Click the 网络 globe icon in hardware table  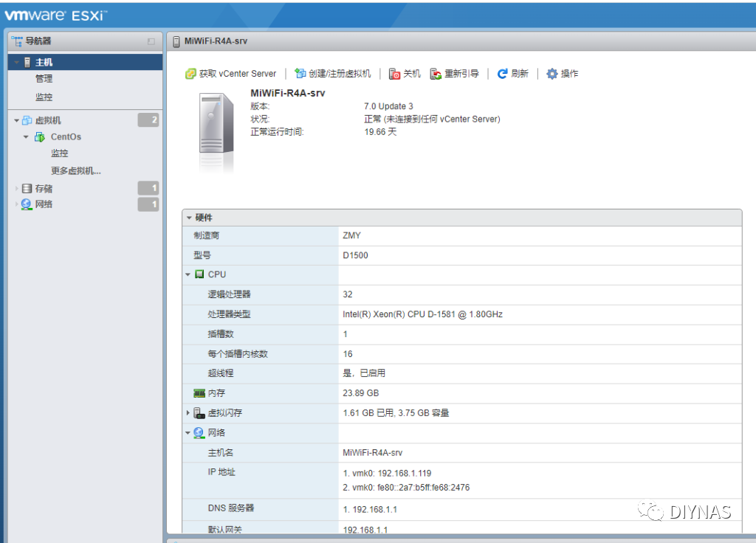(x=199, y=432)
